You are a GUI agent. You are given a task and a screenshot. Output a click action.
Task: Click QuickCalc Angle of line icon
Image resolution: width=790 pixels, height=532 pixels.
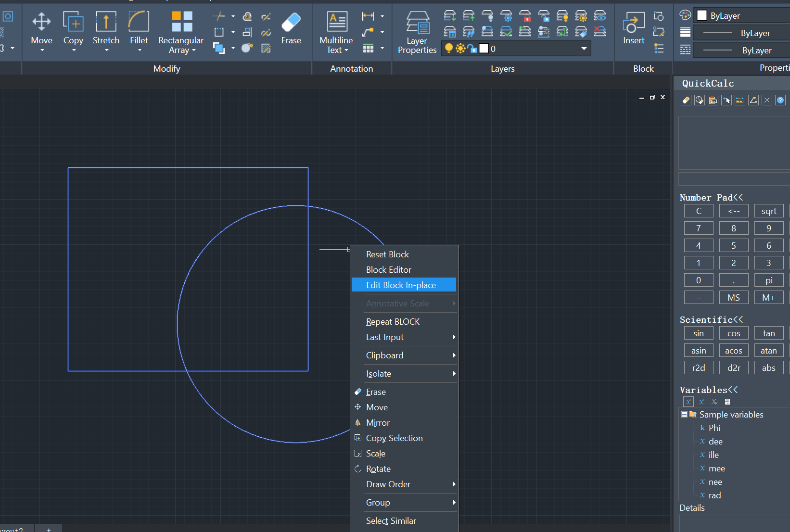click(x=753, y=100)
